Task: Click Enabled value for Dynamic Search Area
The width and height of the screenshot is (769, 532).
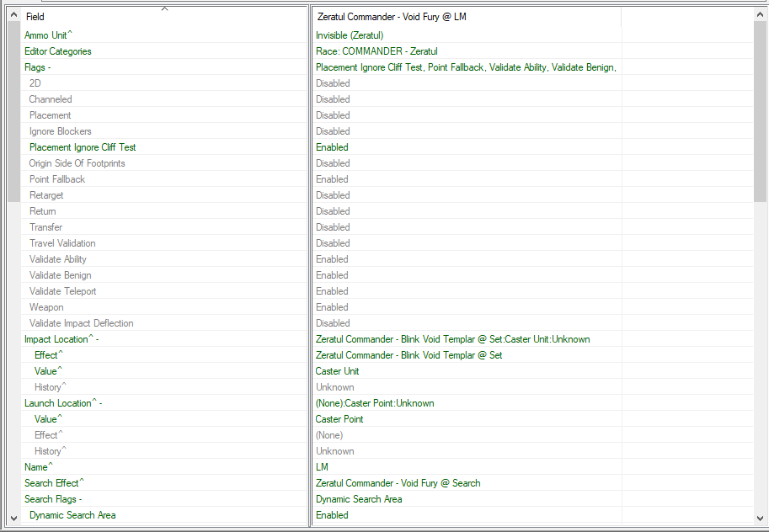Action: 332,515
